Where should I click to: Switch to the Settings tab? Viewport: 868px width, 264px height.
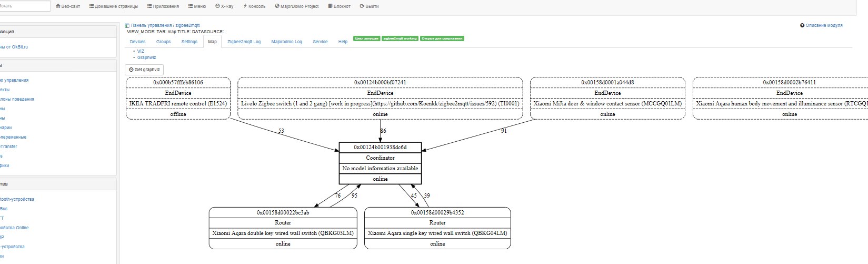189,42
